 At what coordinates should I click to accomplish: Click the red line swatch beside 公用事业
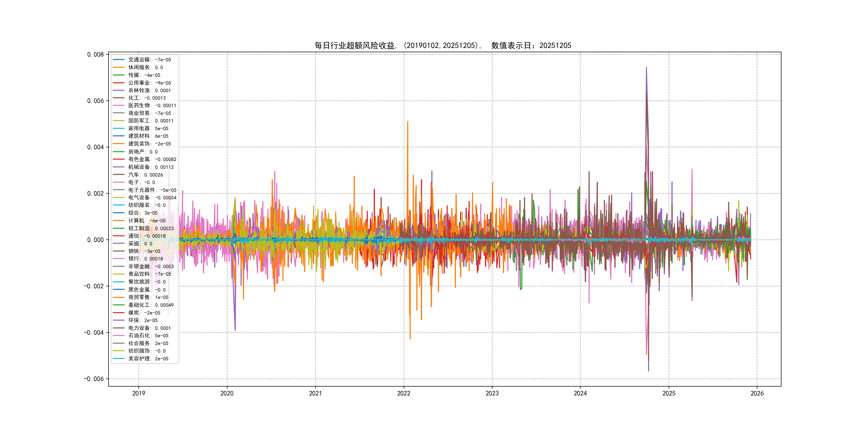(119, 83)
